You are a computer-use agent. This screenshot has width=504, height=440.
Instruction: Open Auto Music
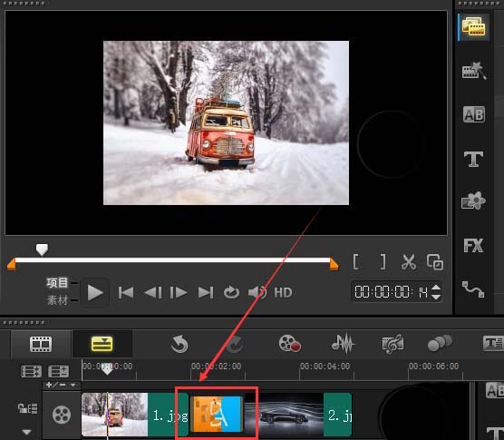coord(393,344)
